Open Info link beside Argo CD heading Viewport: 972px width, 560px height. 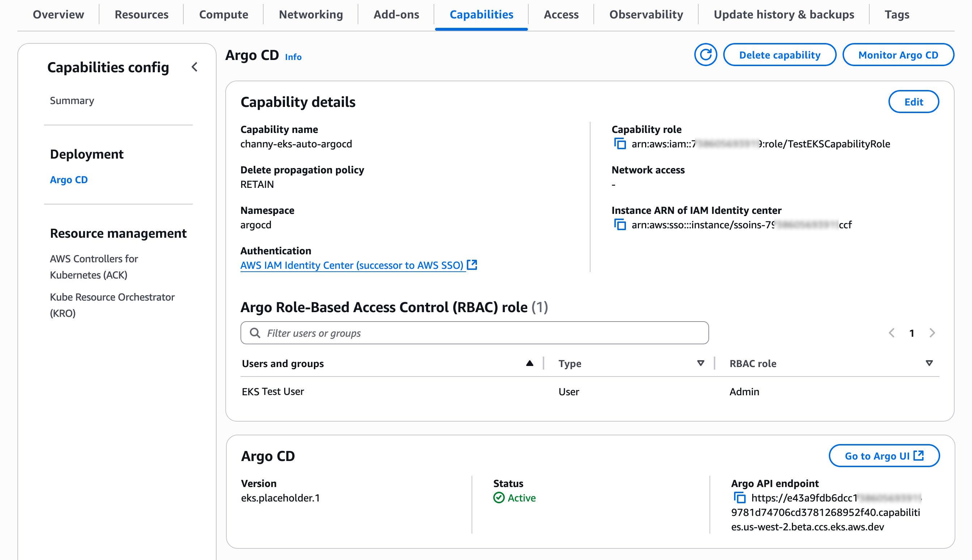pos(293,57)
